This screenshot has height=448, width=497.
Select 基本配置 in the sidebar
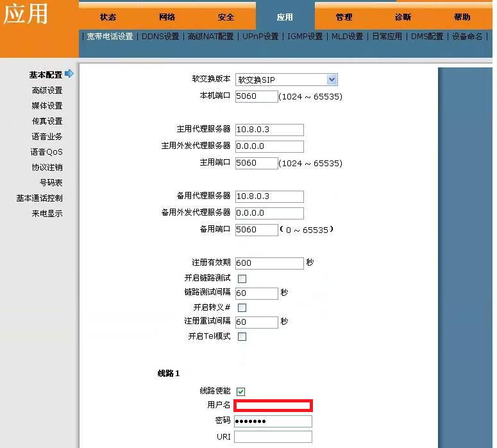point(46,75)
